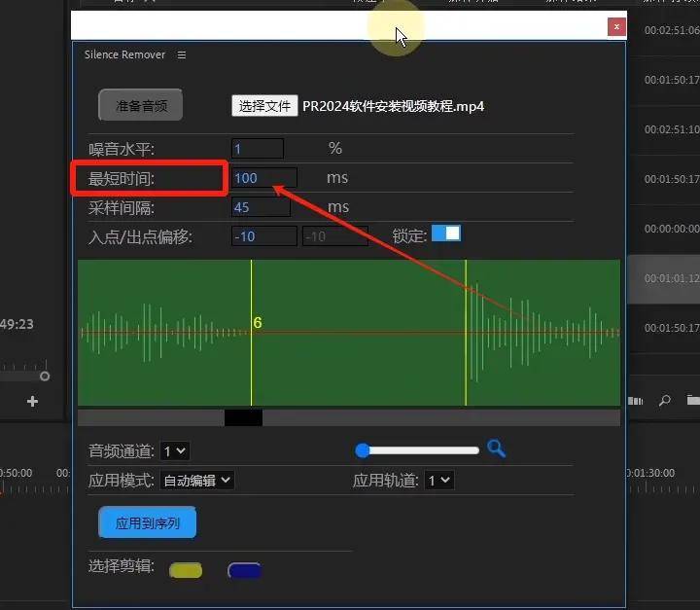Click the bars view icon in project panel
Image resolution: width=700 pixels, height=610 pixels.
(635, 401)
